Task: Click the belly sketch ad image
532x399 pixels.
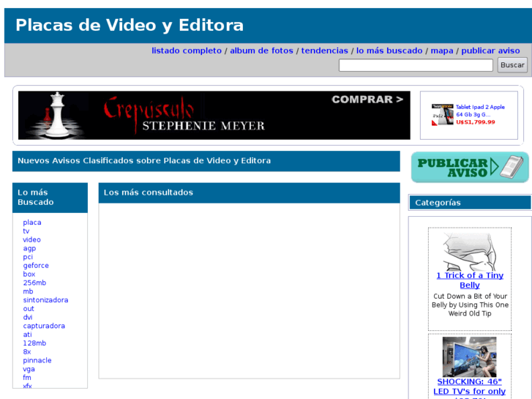Action: 470,252
